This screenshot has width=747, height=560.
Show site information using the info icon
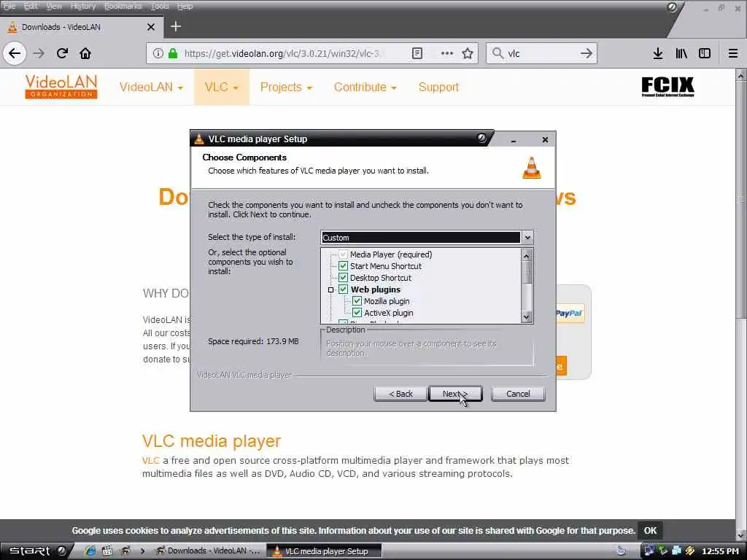158,53
